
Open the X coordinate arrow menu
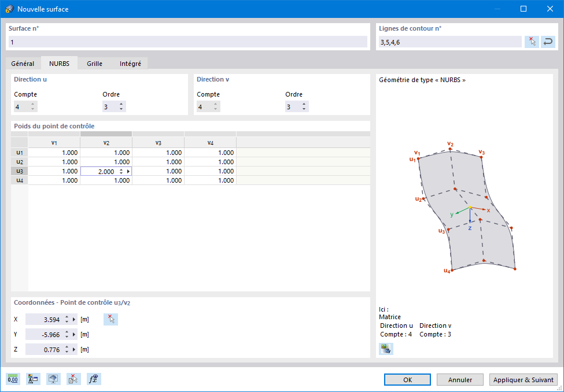(x=74, y=319)
